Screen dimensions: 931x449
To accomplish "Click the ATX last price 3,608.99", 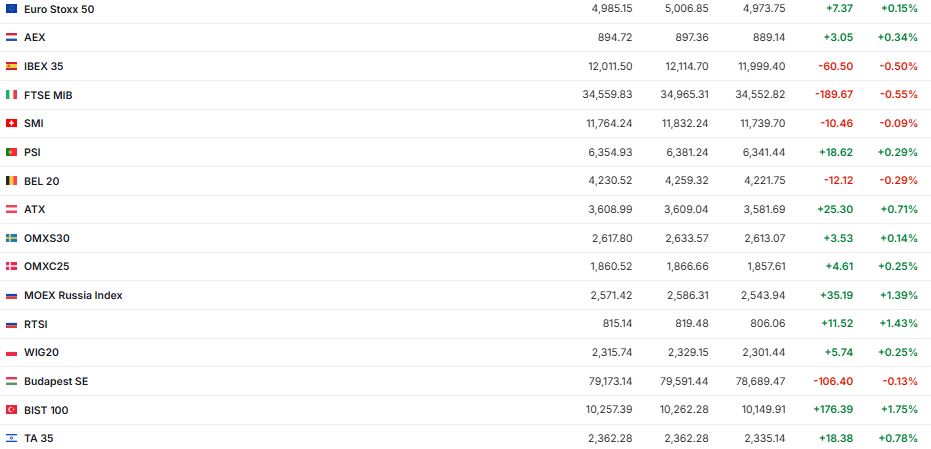I will point(608,210).
